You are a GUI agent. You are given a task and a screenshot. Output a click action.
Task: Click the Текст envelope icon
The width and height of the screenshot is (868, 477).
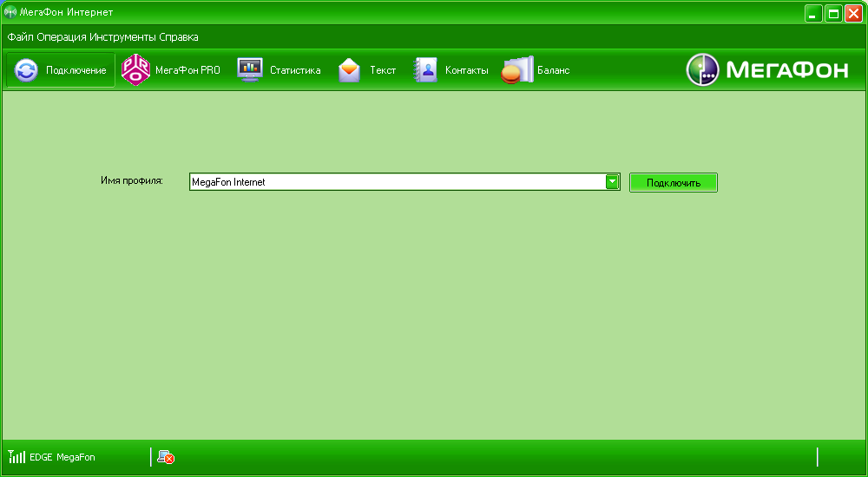point(350,70)
